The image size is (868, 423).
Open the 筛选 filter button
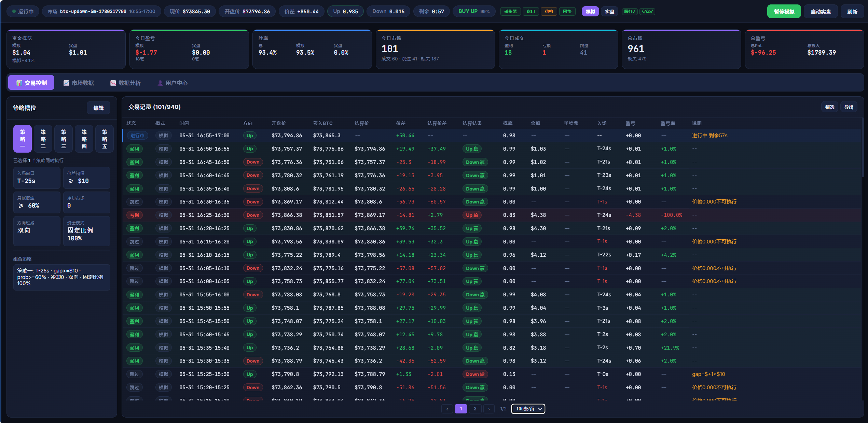tap(829, 107)
